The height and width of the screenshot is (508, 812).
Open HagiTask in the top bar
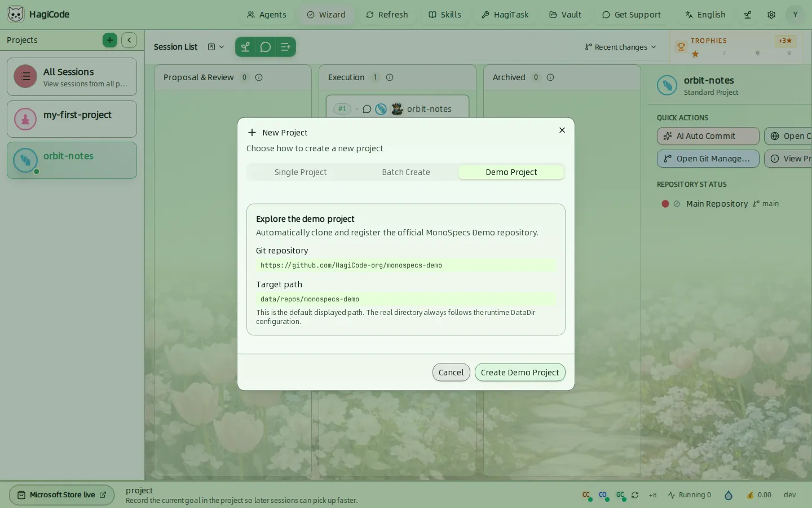click(505, 15)
